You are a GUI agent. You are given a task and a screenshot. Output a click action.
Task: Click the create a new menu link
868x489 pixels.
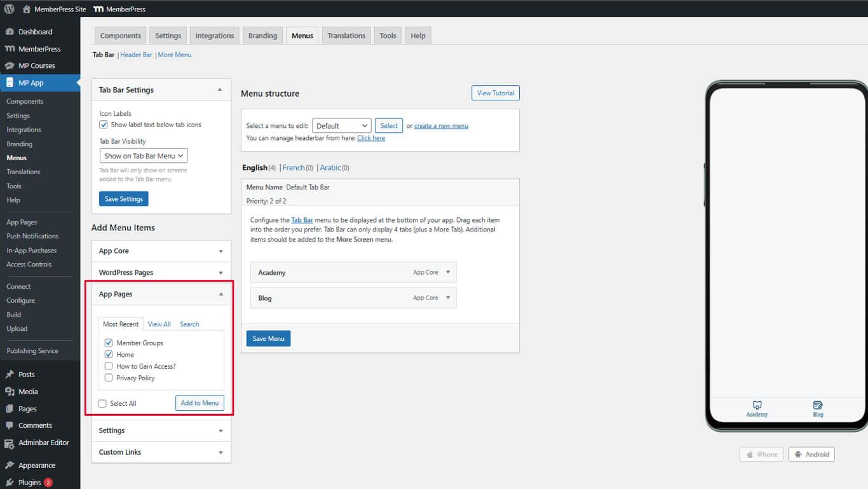[441, 126]
